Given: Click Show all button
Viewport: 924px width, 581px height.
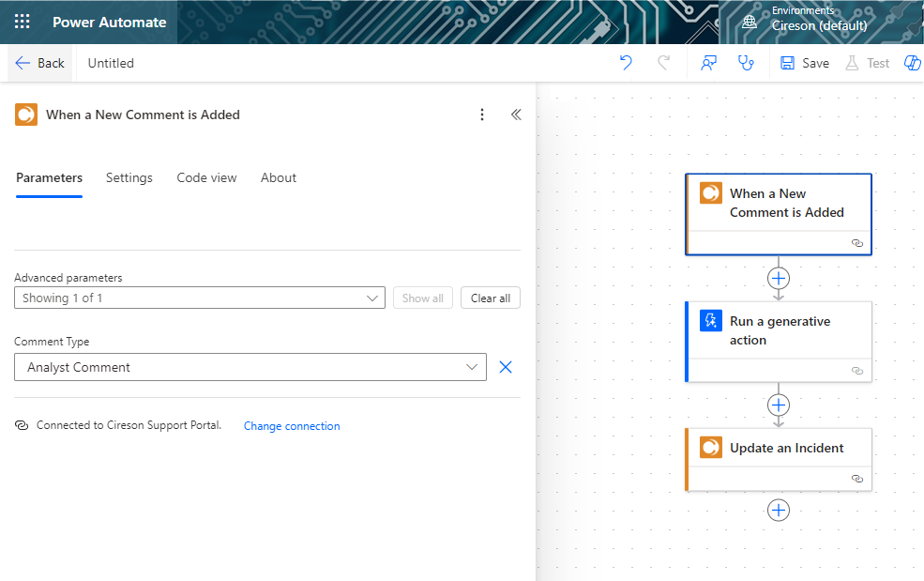Looking at the screenshot, I should (422, 298).
